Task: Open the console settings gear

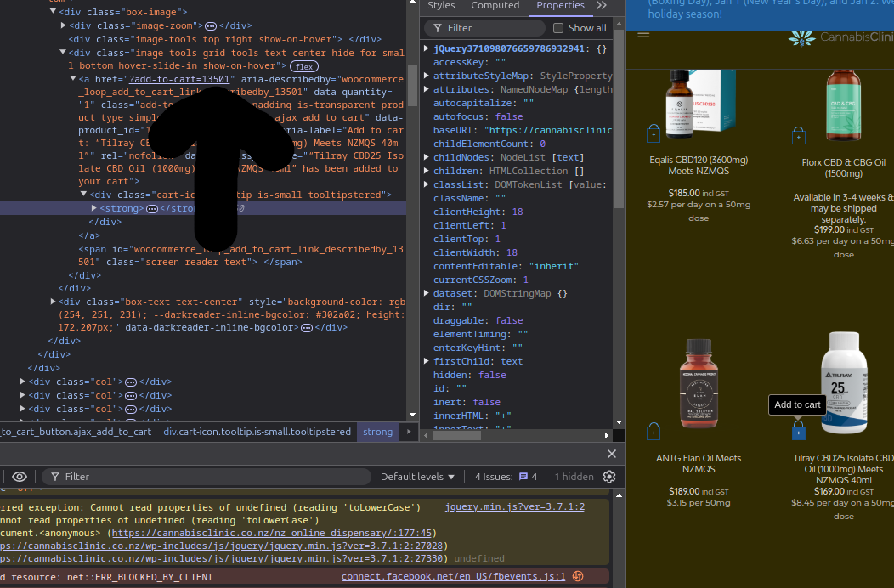Action: tap(609, 477)
